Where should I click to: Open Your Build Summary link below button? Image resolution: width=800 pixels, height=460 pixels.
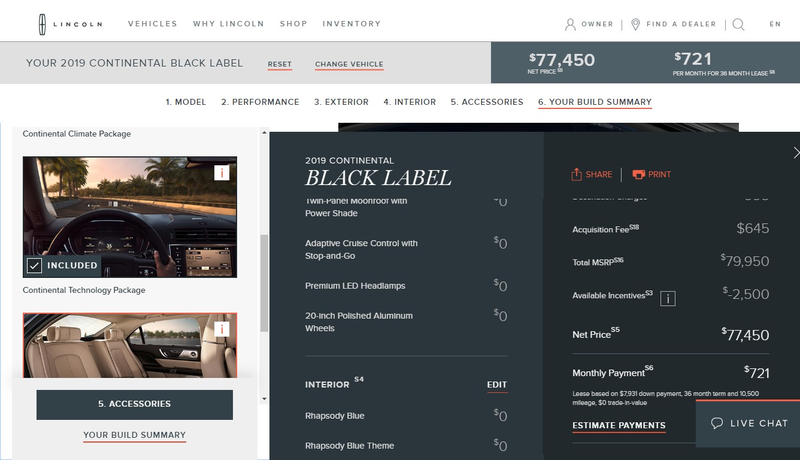(x=135, y=435)
